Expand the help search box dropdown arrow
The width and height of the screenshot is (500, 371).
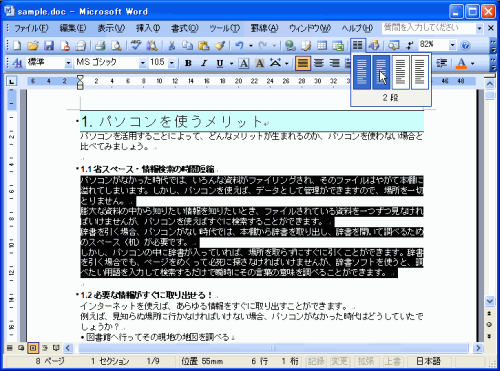[x=479, y=28]
